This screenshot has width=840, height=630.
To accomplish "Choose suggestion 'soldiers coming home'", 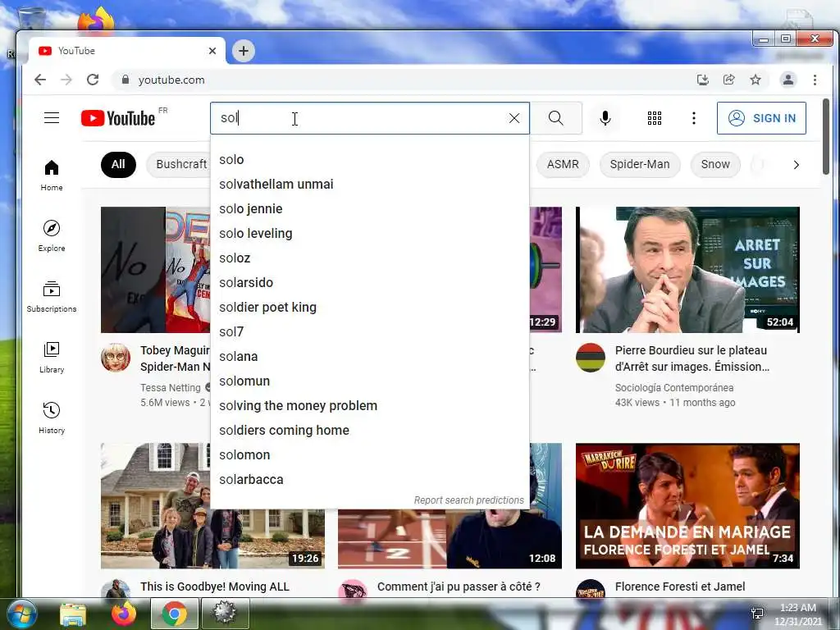I will [x=370, y=431].
